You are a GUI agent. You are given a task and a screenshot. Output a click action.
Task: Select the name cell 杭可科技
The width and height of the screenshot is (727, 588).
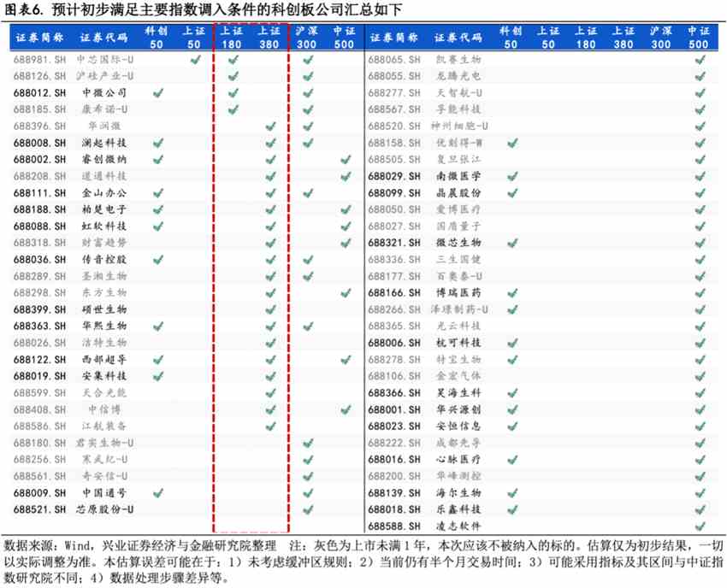(x=458, y=343)
